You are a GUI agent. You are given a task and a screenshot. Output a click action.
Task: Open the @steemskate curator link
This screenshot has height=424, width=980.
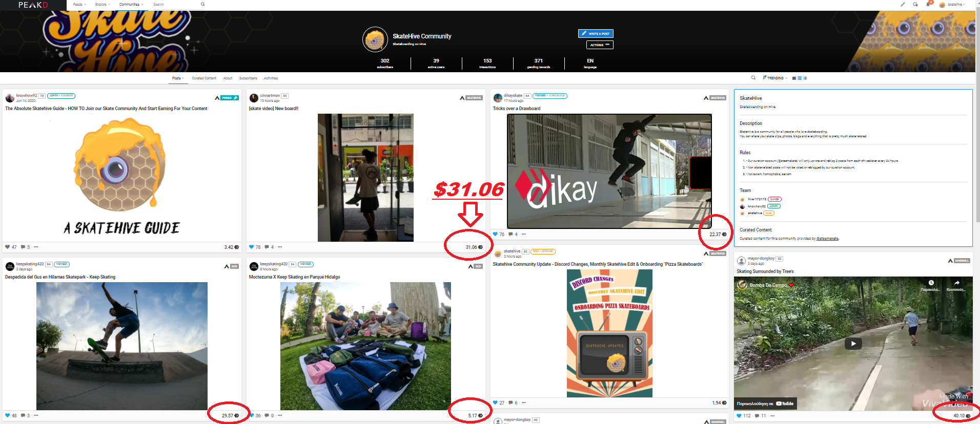click(827, 239)
